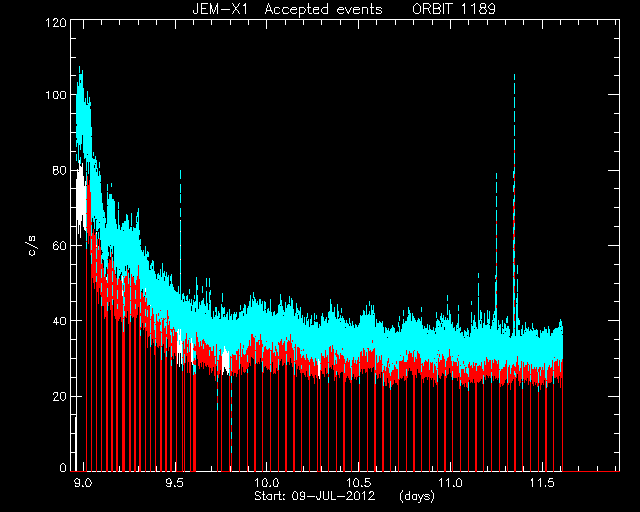Image resolution: width=640 pixels, height=512 pixels.
Task: Click the x-axis tick label 9.0
Action: pyautogui.click(x=83, y=483)
